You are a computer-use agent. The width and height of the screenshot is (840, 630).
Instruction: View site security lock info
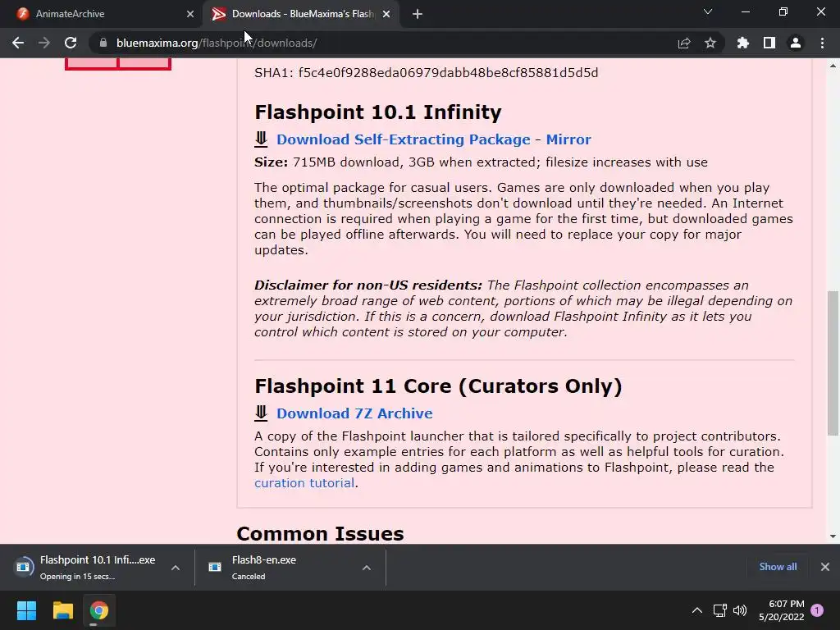[103, 43]
